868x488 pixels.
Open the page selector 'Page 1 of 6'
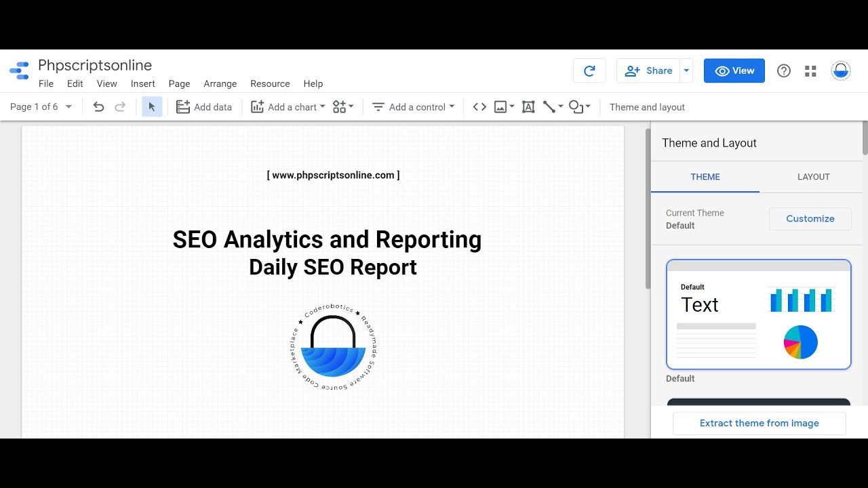41,106
